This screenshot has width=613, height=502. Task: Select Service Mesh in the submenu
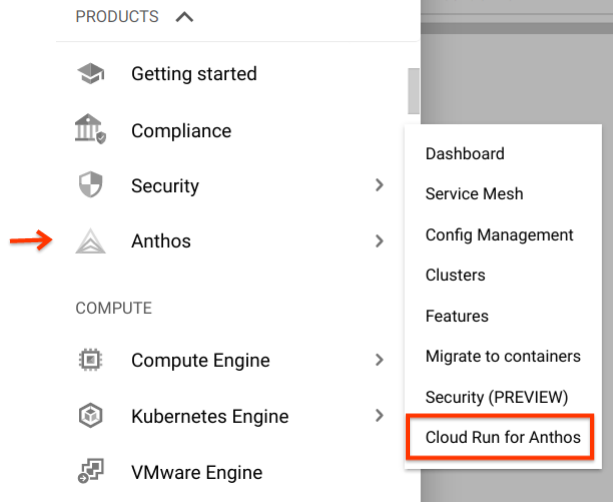[x=474, y=194]
